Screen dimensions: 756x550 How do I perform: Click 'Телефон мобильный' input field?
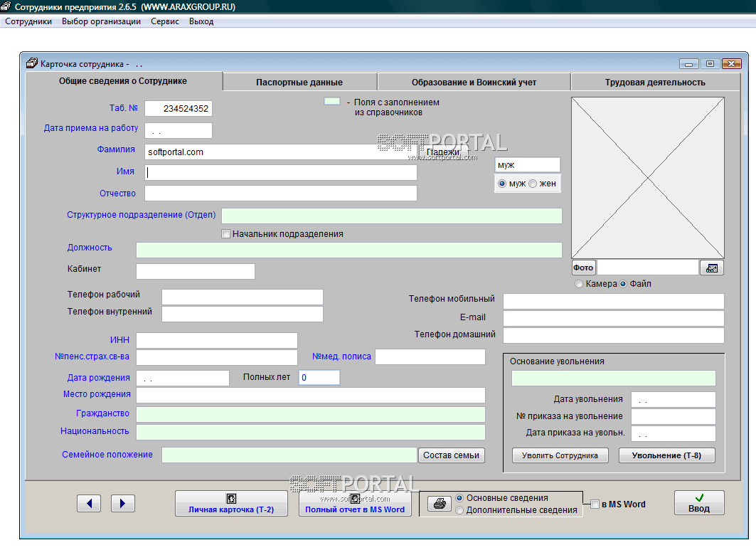coord(614,301)
